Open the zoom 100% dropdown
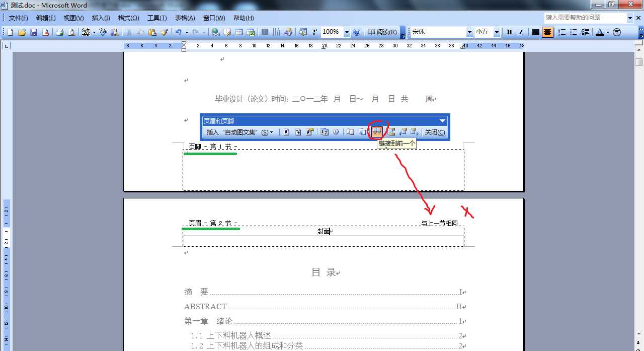 tap(347, 32)
